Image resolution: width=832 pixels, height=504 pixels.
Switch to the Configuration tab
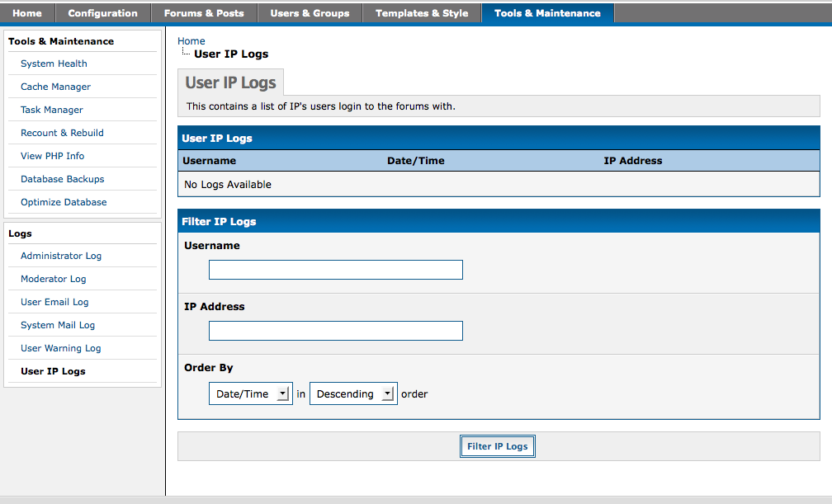[x=102, y=13]
